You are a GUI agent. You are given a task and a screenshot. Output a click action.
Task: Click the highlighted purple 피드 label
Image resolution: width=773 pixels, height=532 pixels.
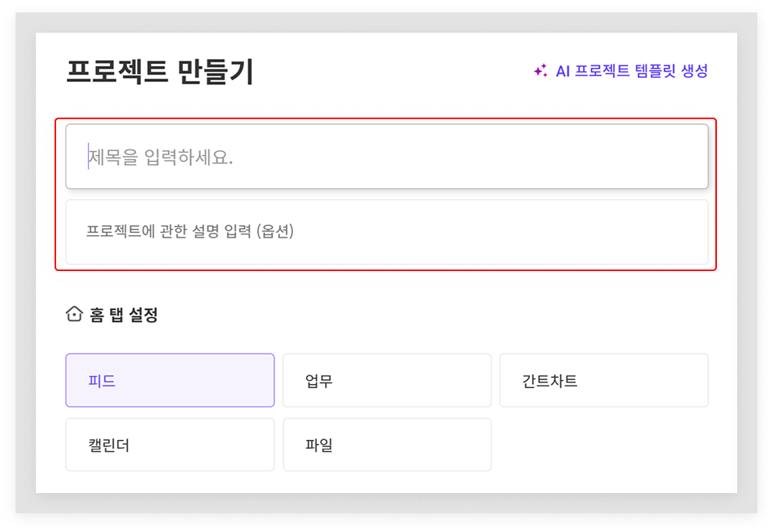point(101,381)
